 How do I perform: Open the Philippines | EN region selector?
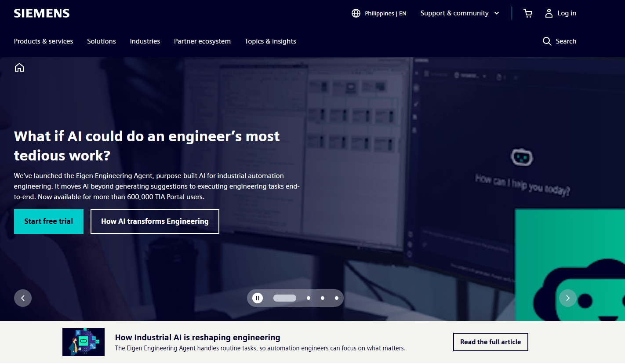coord(379,13)
